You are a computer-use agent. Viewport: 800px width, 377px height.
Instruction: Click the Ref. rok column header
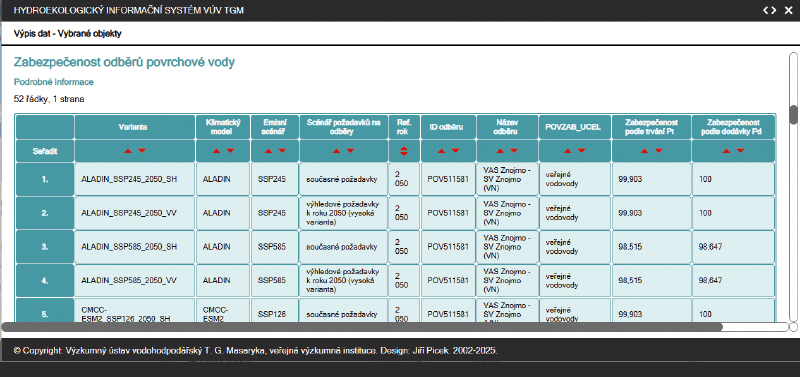(x=404, y=127)
